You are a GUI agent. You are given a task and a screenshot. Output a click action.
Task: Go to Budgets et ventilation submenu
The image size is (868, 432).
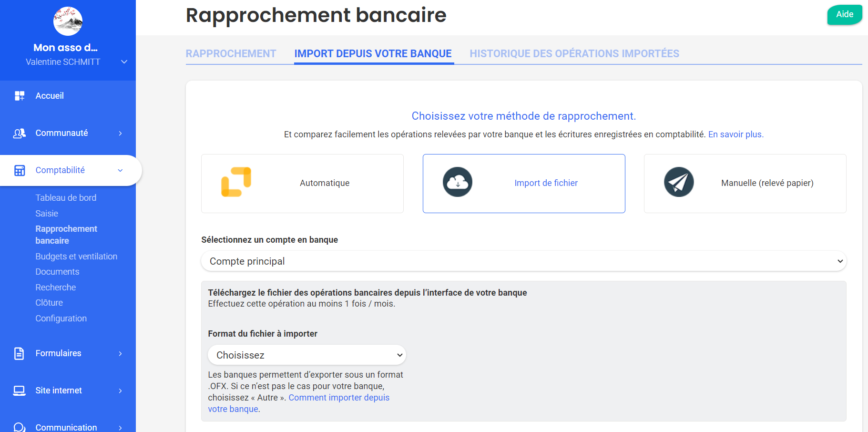(x=76, y=257)
